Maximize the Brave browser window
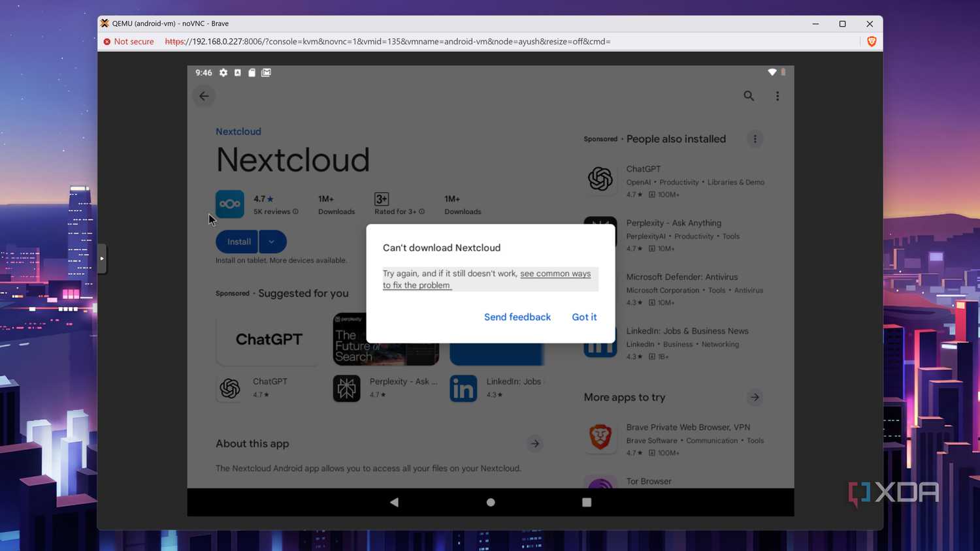The width and height of the screenshot is (980, 551). 842,24
